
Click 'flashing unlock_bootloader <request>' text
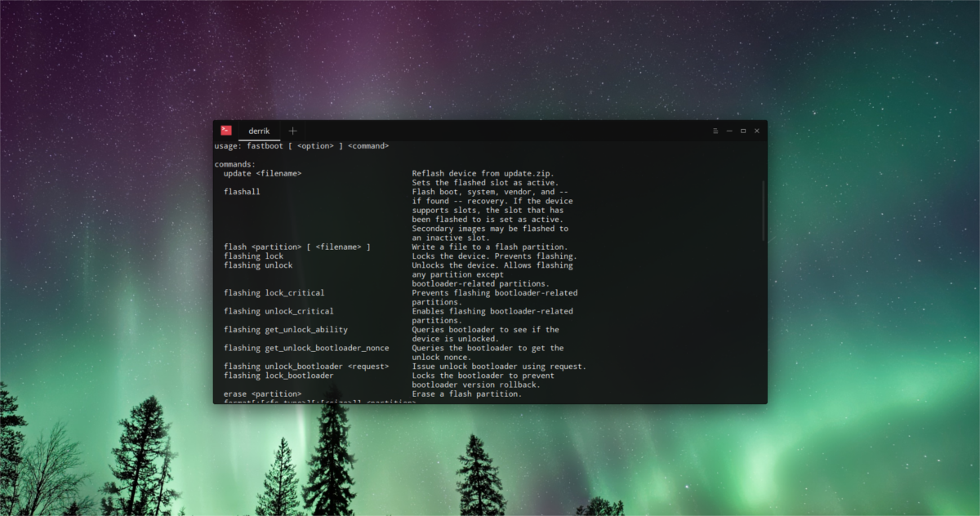tap(306, 367)
